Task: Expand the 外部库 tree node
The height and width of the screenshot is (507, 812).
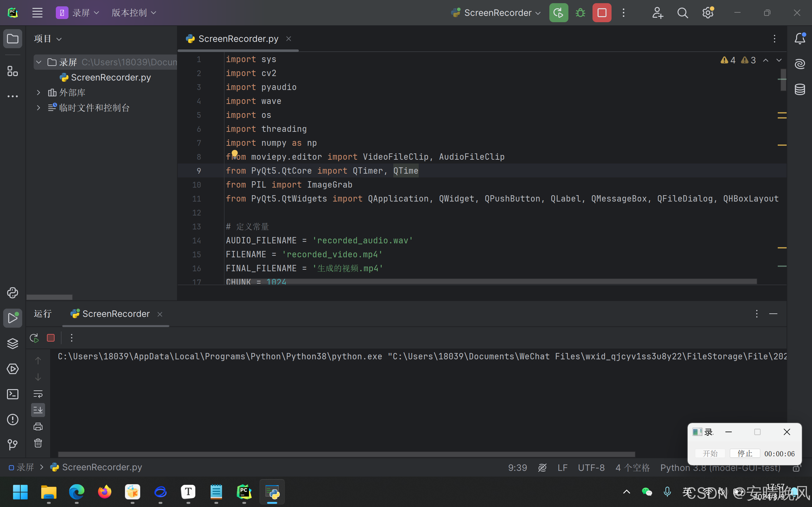Action: (x=38, y=93)
